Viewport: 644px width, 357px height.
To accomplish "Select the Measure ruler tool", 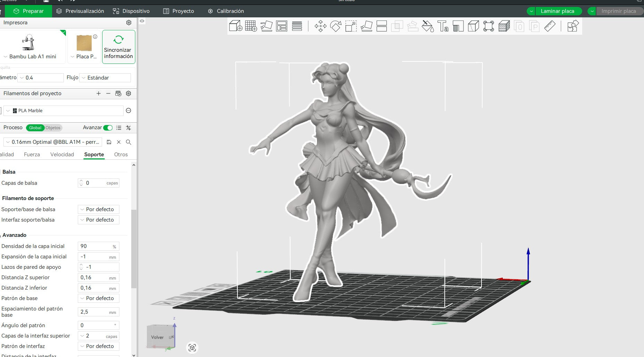I will (x=550, y=26).
